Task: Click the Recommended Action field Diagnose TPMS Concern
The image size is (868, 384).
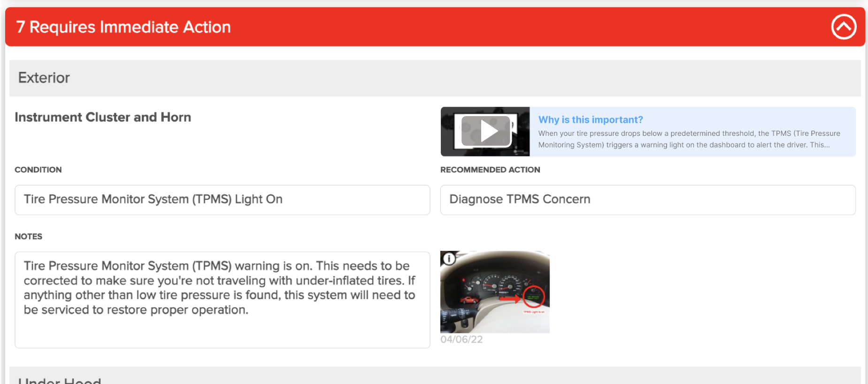Action: click(x=648, y=200)
